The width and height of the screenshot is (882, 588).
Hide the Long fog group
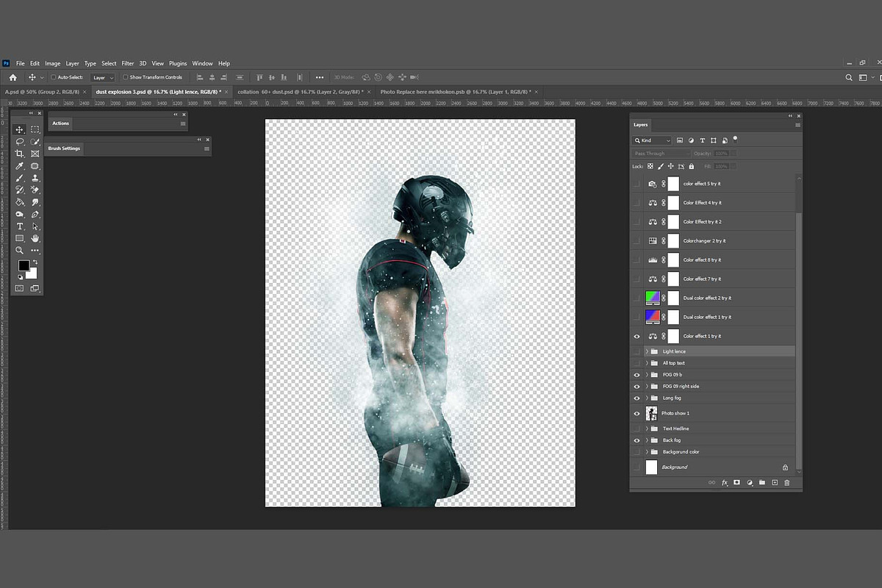tap(637, 398)
